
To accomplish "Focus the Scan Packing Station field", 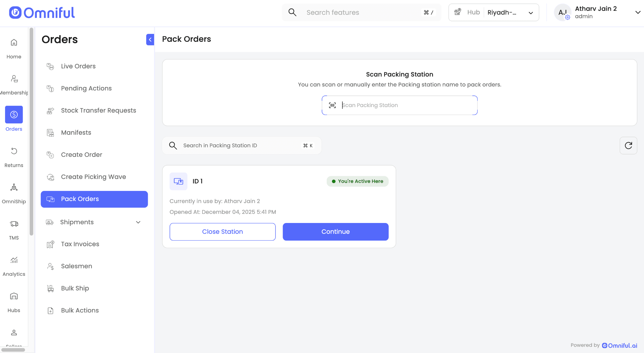I will tap(406, 106).
